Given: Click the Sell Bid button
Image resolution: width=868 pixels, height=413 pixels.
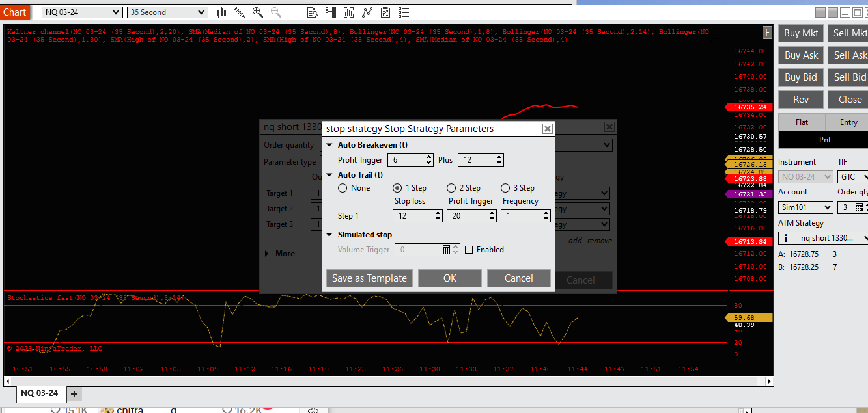Looking at the screenshot, I should pyautogui.click(x=849, y=77).
